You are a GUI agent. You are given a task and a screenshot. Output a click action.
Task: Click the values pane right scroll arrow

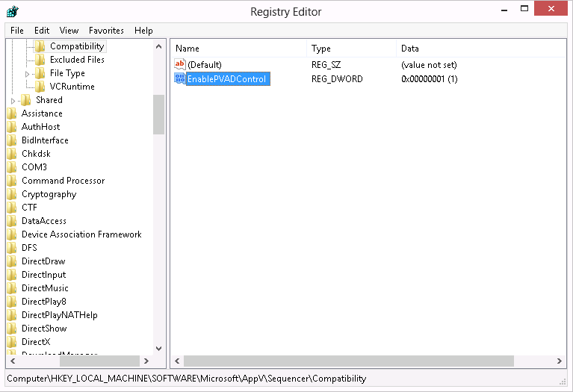click(560, 361)
